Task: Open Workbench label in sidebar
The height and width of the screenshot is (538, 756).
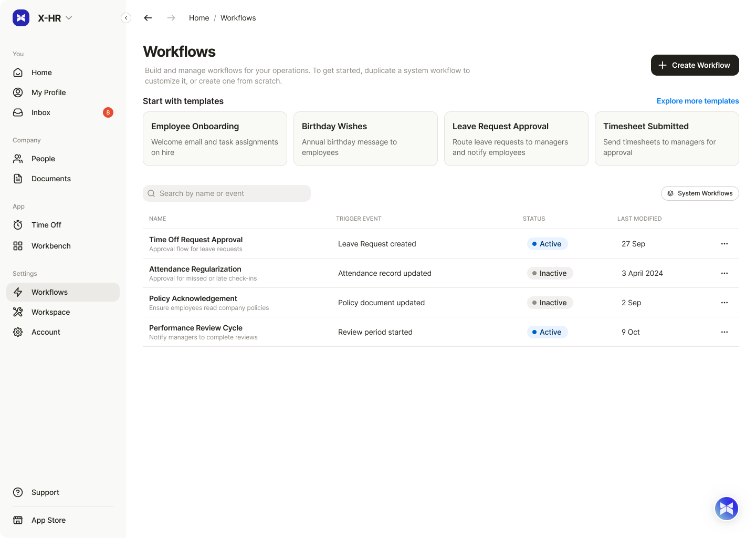Action: [x=51, y=246]
